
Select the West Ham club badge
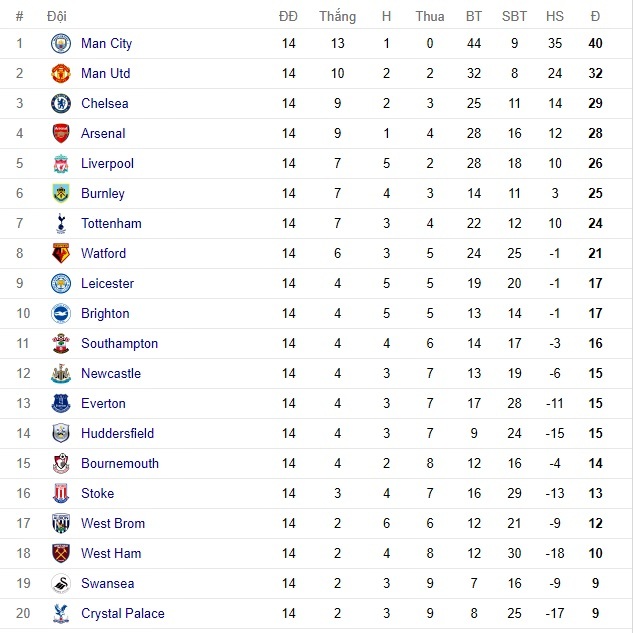tap(62, 554)
